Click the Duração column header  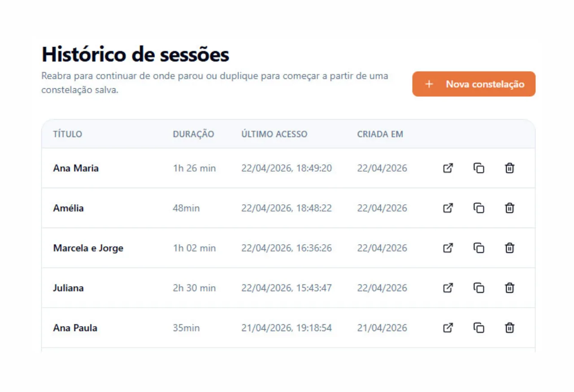click(193, 134)
